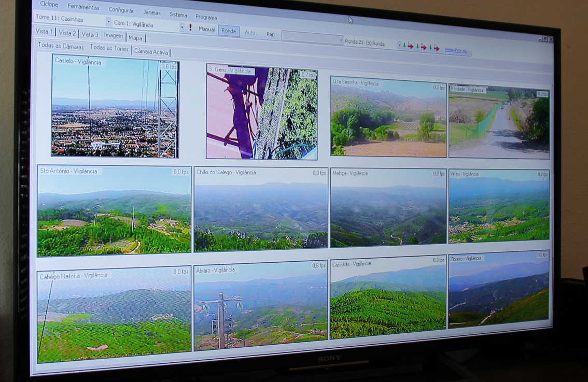The width and height of the screenshot is (588, 382).
Task: Toggle the Ronda patrol mode button
Action: coord(229,31)
